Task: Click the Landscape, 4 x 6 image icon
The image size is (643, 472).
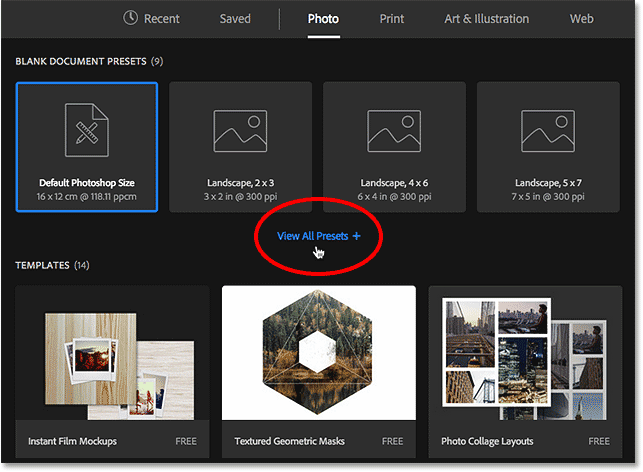Action: 394,131
